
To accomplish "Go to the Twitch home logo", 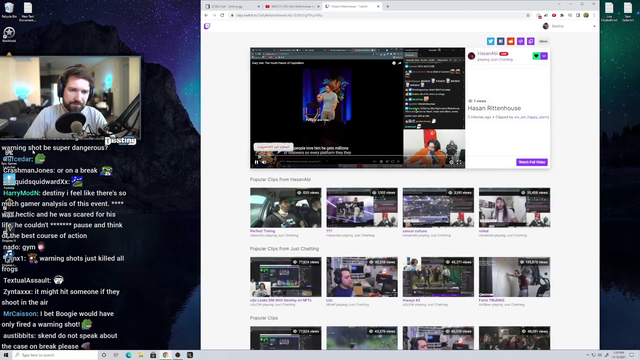I will pyautogui.click(x=207, y=26).
